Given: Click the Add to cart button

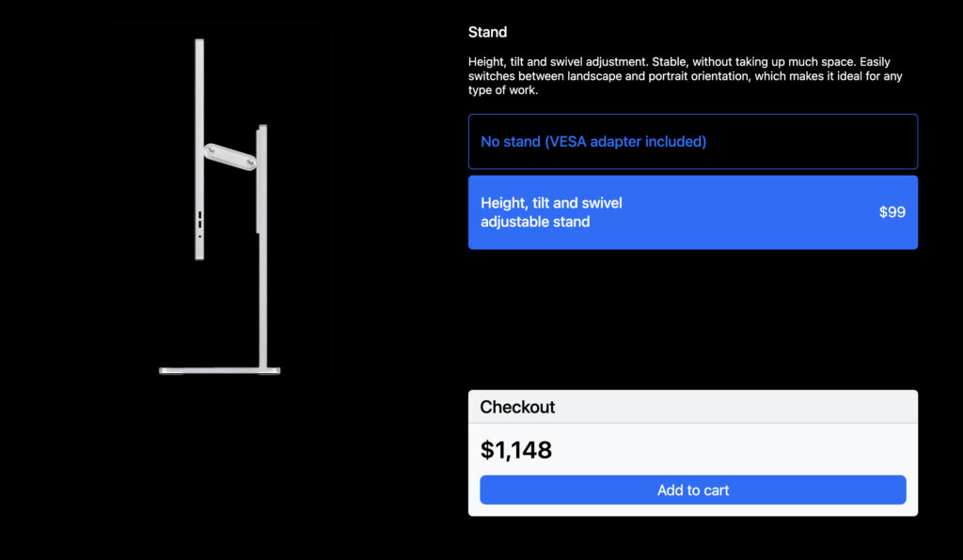Looking at the screenshot, I should tap(692, 490).
